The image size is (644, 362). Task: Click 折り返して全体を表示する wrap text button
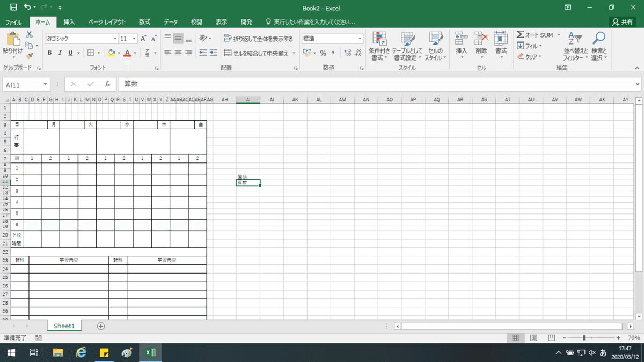pyautogui.click(x=258, y=39)
